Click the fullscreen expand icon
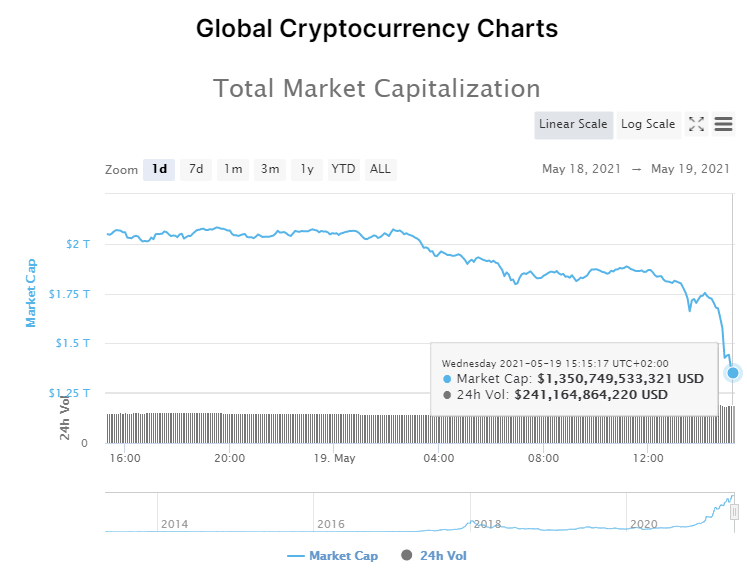This screenshot has width=747, height=574. pos(697,125)
